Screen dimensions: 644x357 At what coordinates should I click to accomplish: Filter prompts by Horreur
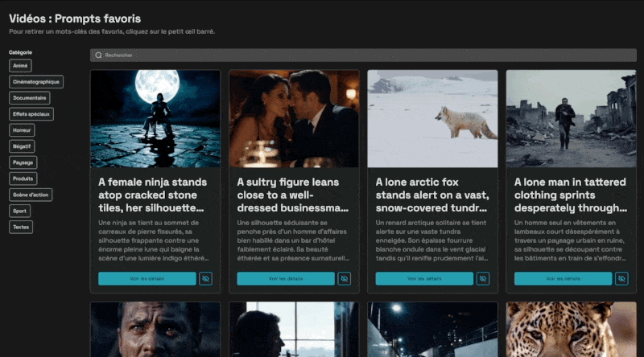[x=22, y=130]
